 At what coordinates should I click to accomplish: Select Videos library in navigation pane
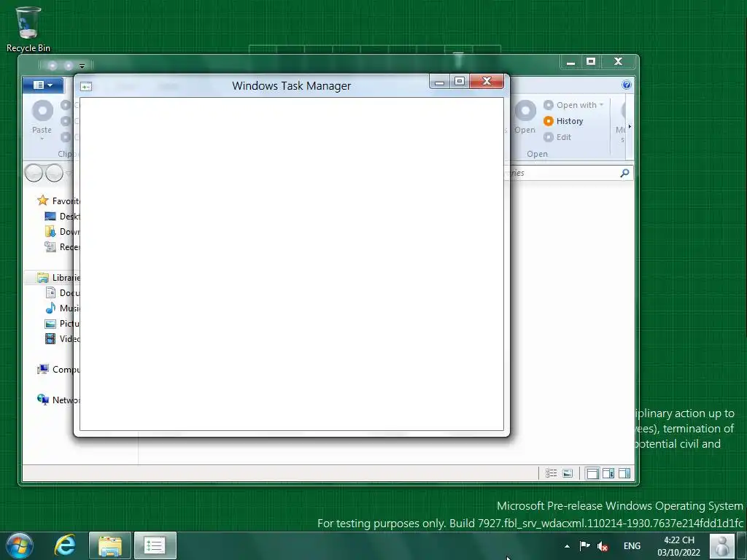coord(62,338)
